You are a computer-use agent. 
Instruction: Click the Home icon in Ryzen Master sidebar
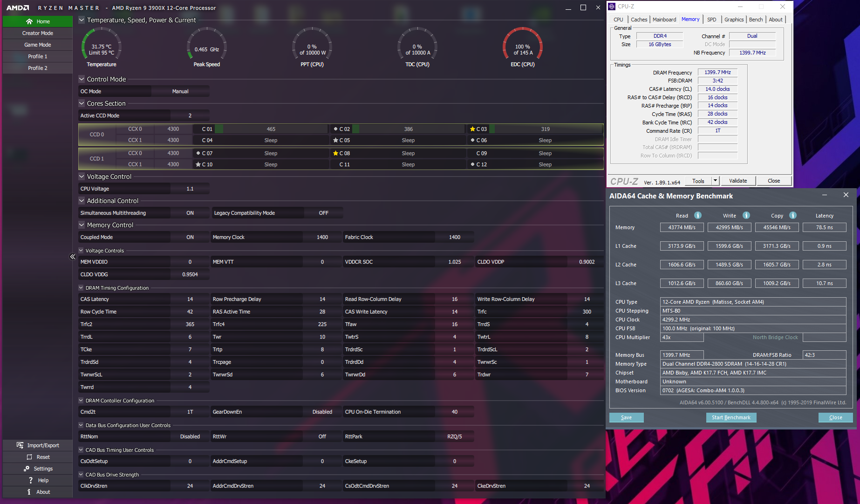coord(29,21)
